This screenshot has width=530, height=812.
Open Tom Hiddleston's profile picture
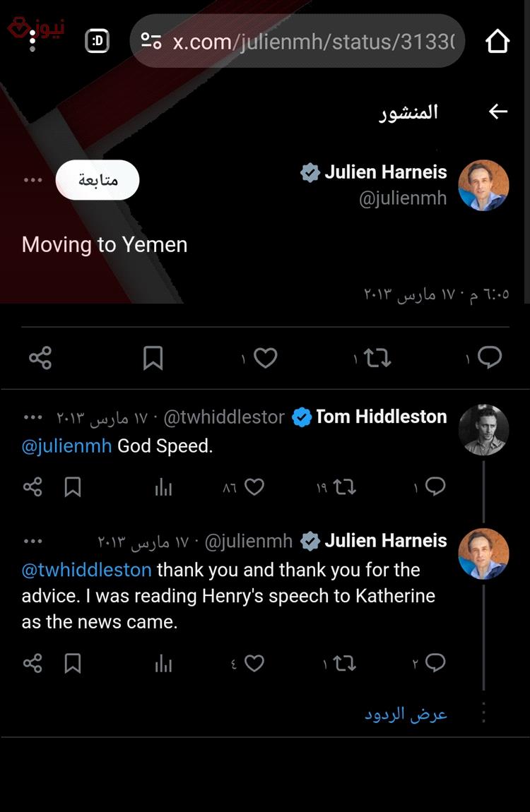click(483, 430)
